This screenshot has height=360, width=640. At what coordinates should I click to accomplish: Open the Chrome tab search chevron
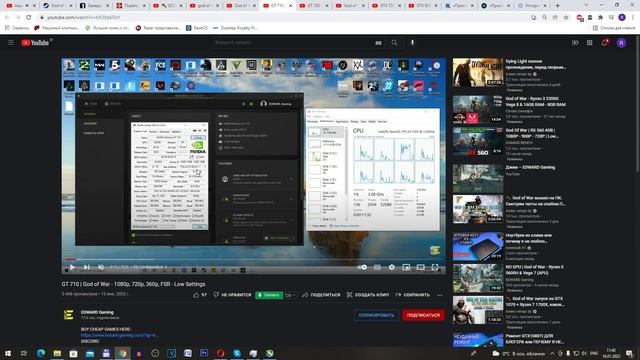pos(586,5)
